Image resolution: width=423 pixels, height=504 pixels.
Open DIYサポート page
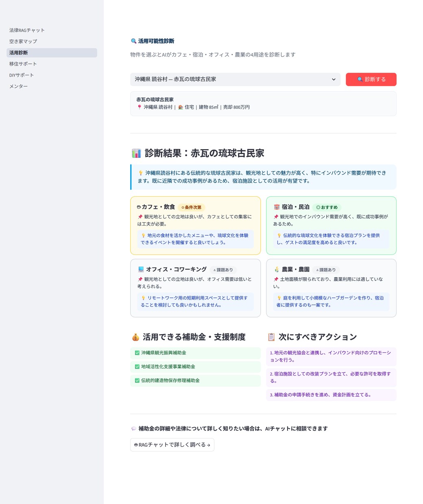pyautogui.click(x=52, y=75)
